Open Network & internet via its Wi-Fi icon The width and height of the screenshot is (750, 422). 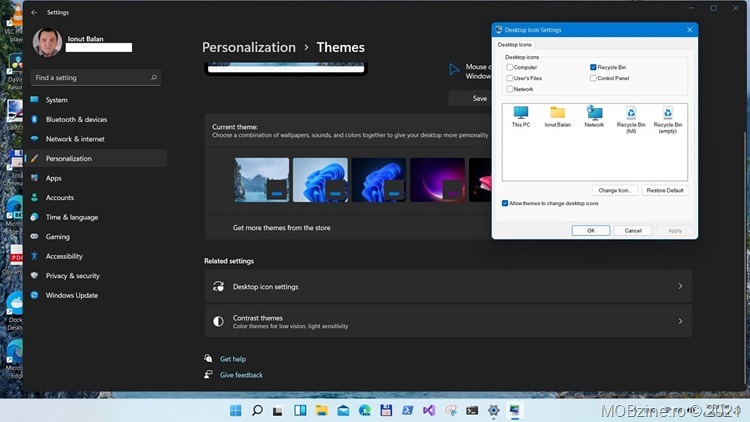(x=34, y=139)
